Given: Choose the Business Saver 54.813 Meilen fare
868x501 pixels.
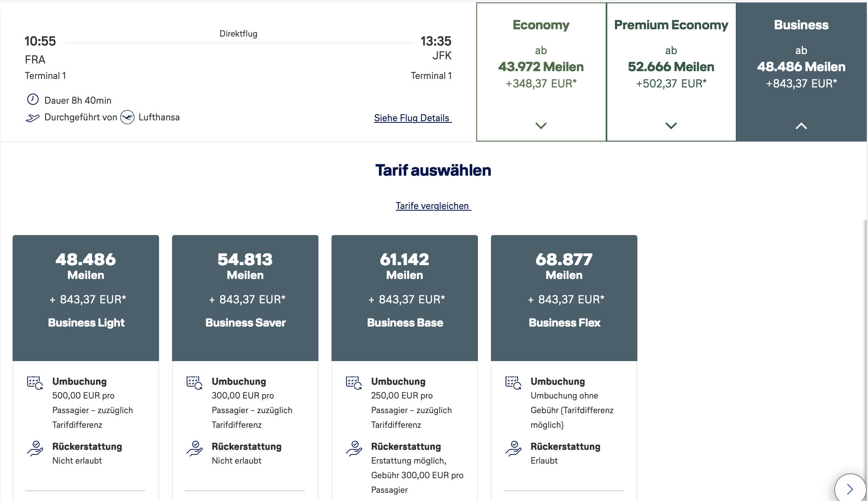Looking at the screenshot, I should [245, 298].
